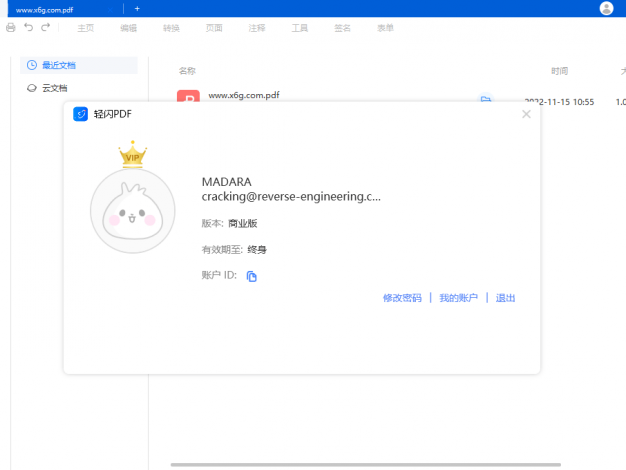Click the 我的账户 link
The width and height of the screenshot is (626, 470).
click(x=458, y=298)
